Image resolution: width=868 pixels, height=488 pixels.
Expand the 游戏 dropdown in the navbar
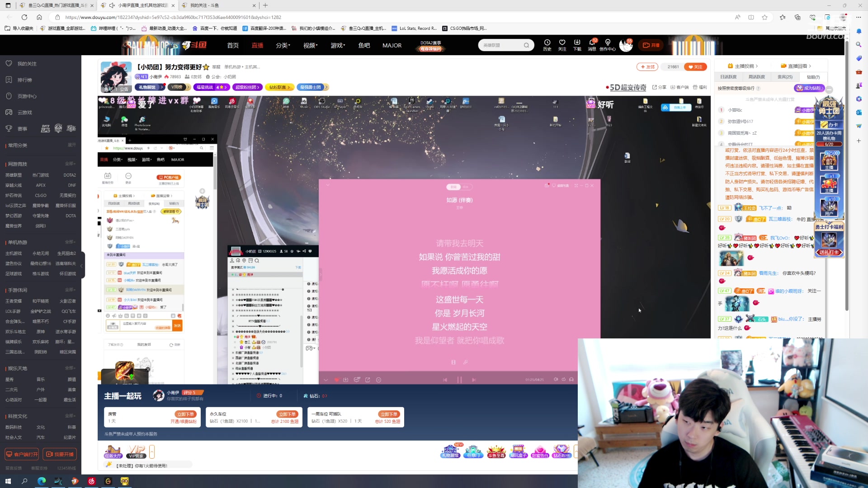(x=338, y=45)
